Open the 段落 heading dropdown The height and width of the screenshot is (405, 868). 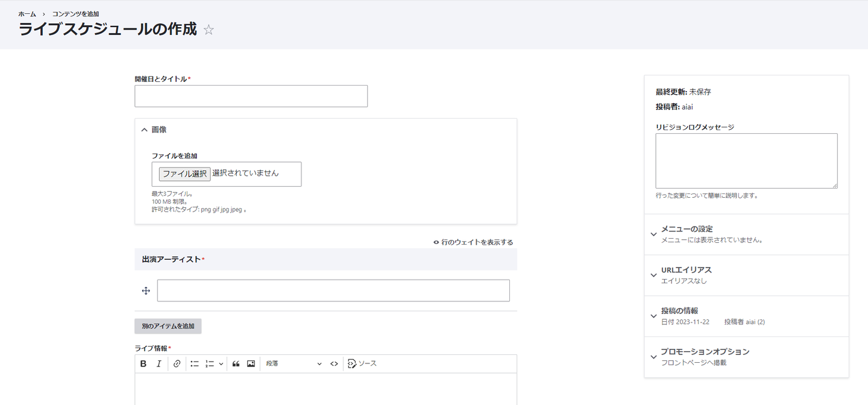[x=294, y=364]
